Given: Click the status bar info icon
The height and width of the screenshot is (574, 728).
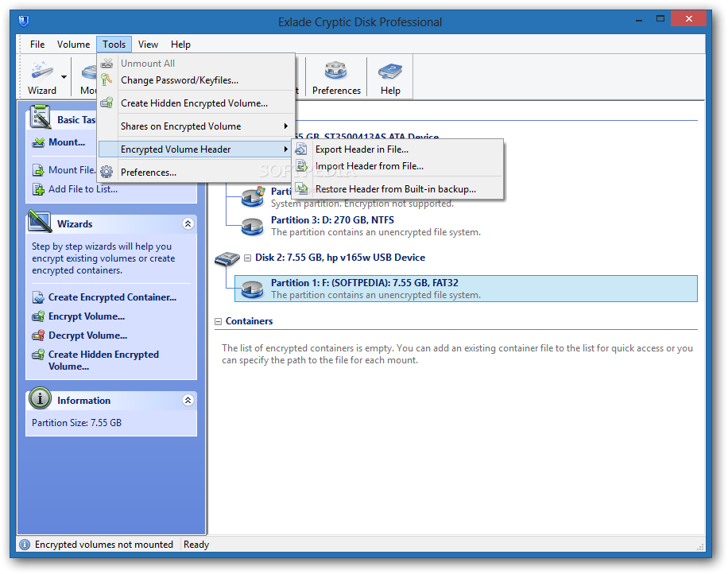Looking at the screenshot, I should 25,545.
